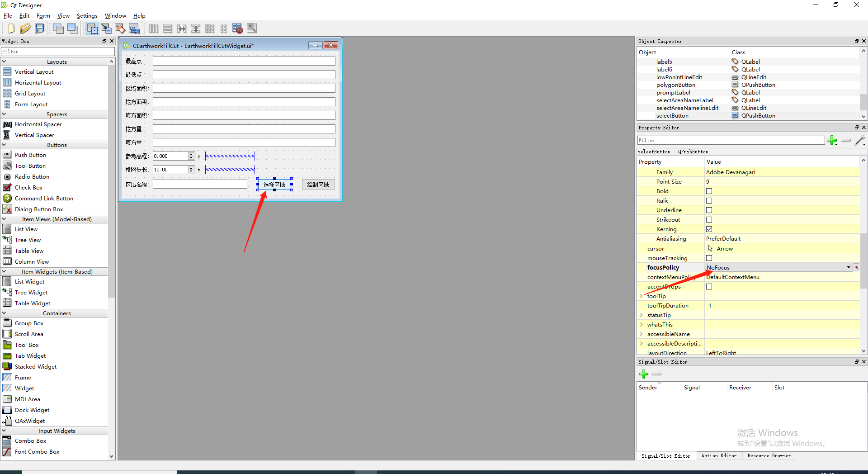Expand the toolTip property entry
Screen dimensions: 868x474
[x=642, y=296]
